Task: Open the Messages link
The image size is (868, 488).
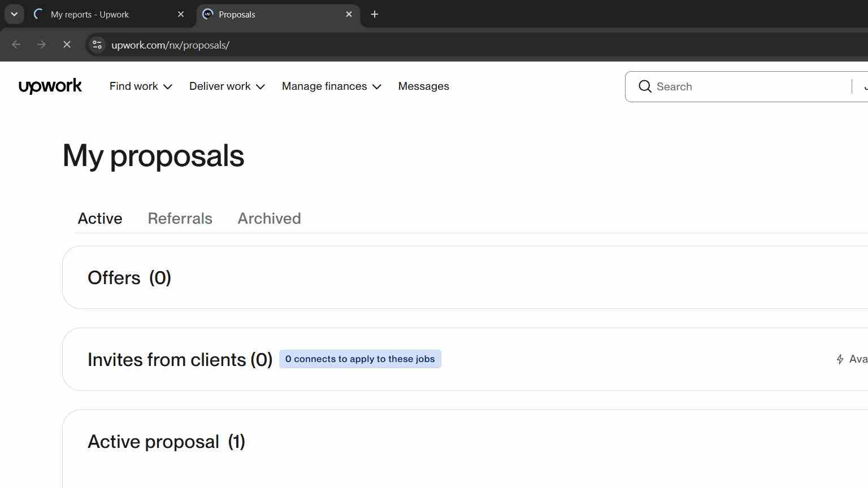Action: (424, 86)
